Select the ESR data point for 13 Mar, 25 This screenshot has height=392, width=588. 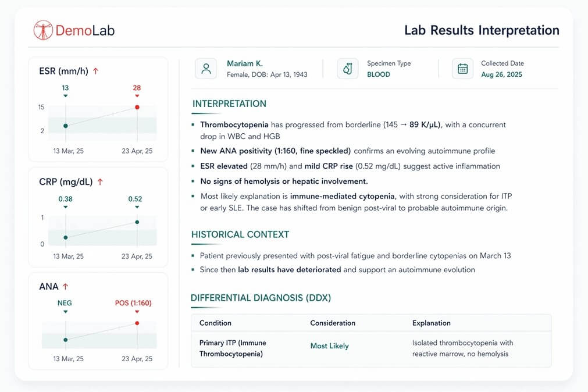[66, 126]
